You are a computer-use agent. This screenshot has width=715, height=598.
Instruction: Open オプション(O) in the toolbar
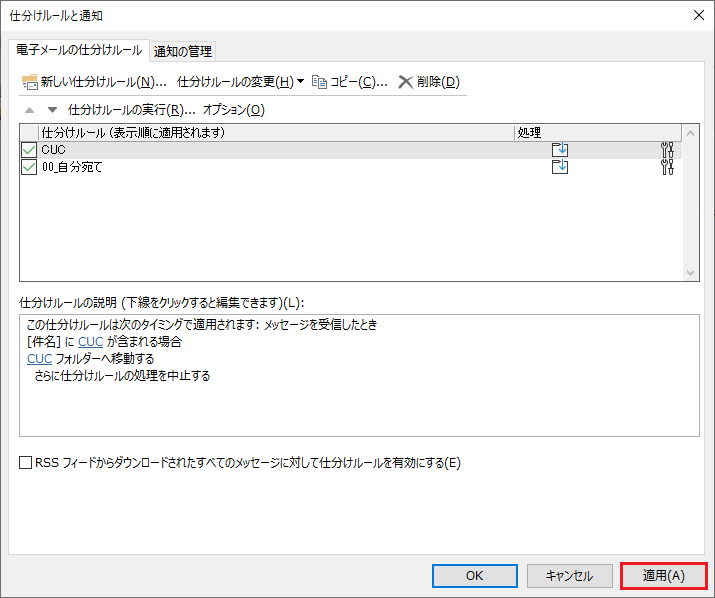[x=234, y=110]
